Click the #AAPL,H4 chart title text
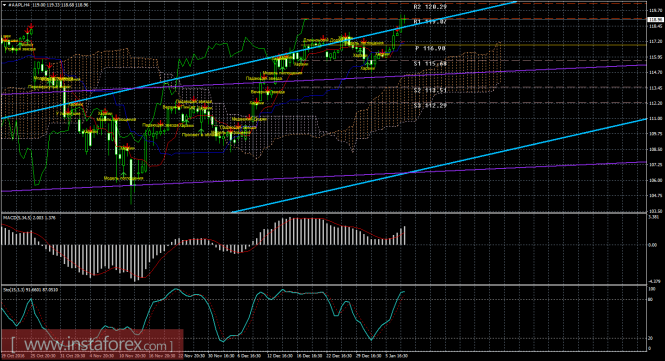Screen dimensions: 665x361 click(x=18, y=6)
